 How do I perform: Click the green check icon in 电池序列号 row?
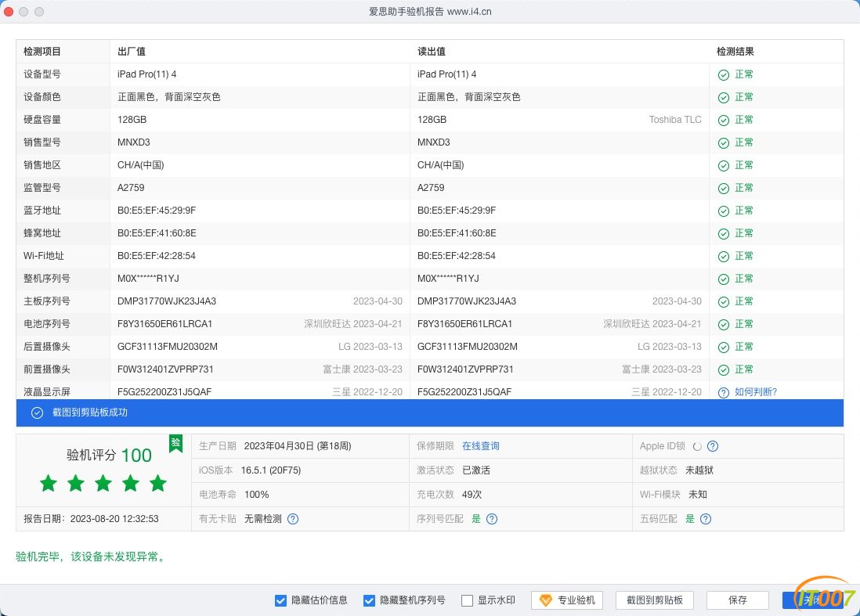coord(724,325)
